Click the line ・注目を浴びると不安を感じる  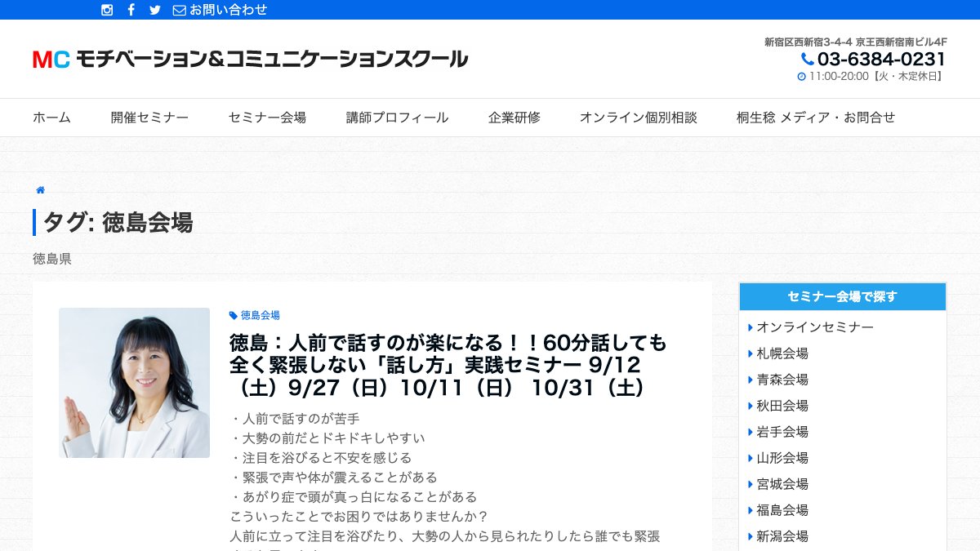point(321,458)
